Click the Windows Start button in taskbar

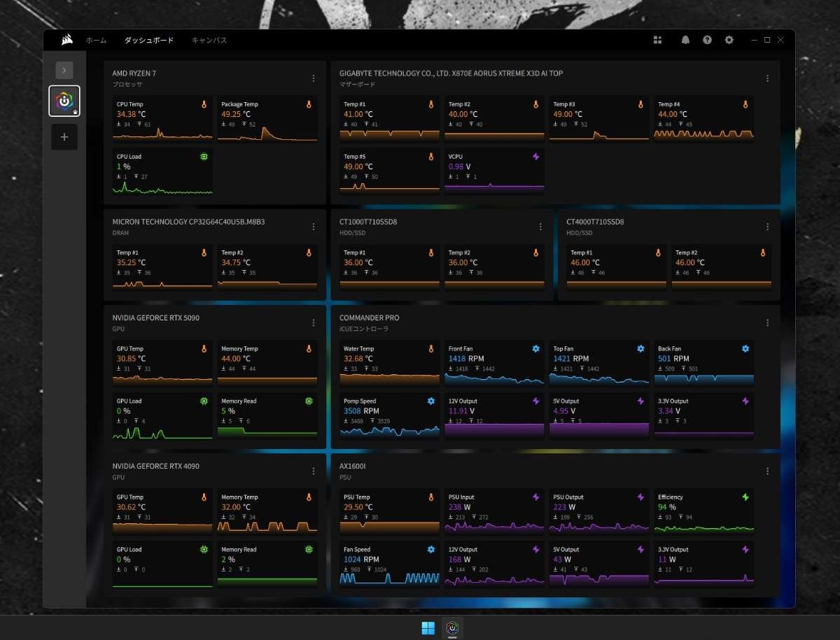[428, 627]
